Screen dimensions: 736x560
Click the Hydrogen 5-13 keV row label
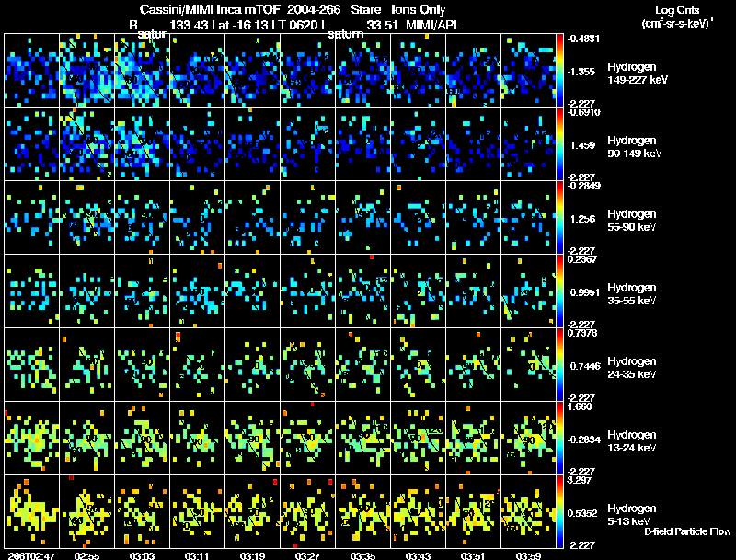631,515
